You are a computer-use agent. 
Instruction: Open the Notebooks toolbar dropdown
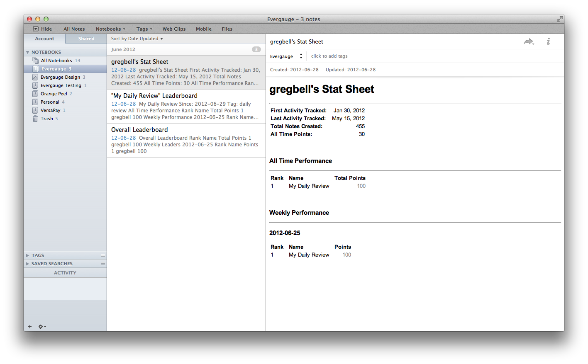click(x=110, y=29)
